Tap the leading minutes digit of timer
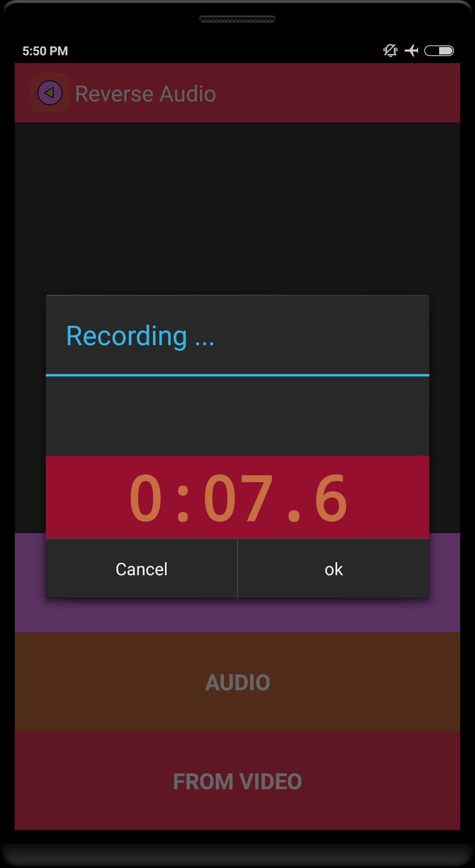Screen dimensions: 475x868 (146, 498)
